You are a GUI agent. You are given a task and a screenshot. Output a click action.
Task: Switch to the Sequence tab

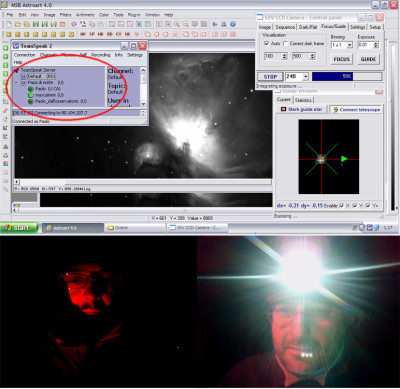tap(285, 27)
